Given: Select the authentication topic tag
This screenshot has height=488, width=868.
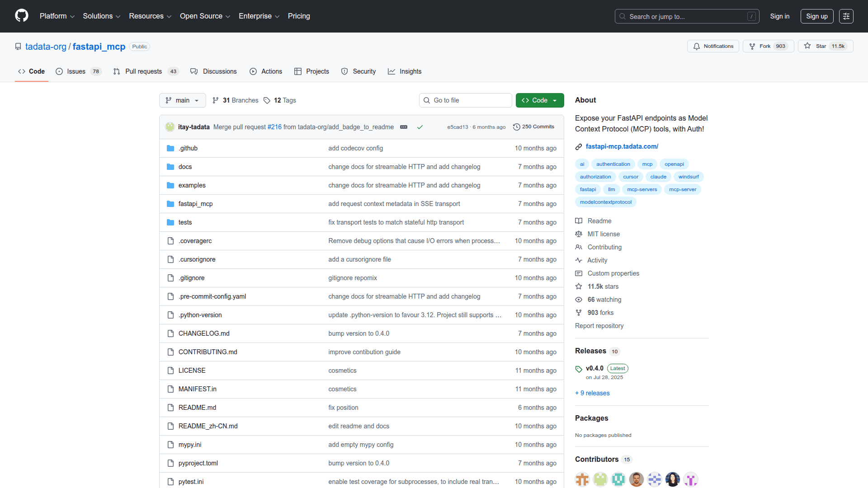Looking at the screenshot, I should click(613, 164).
